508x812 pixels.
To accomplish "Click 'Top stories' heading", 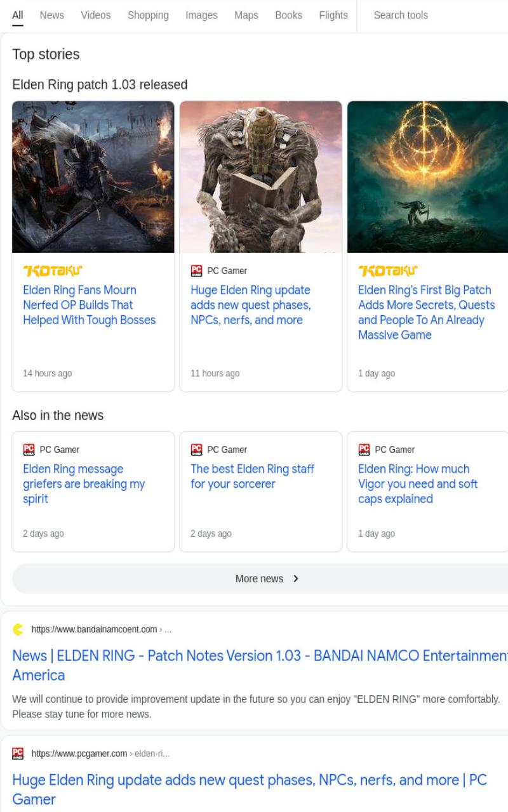I will (x=46, y=55).
